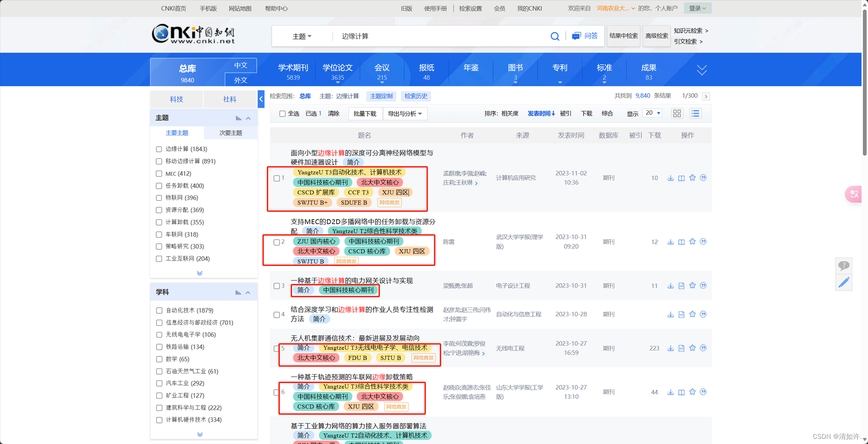Collapse the 主题 filter section

coord(248,117)
